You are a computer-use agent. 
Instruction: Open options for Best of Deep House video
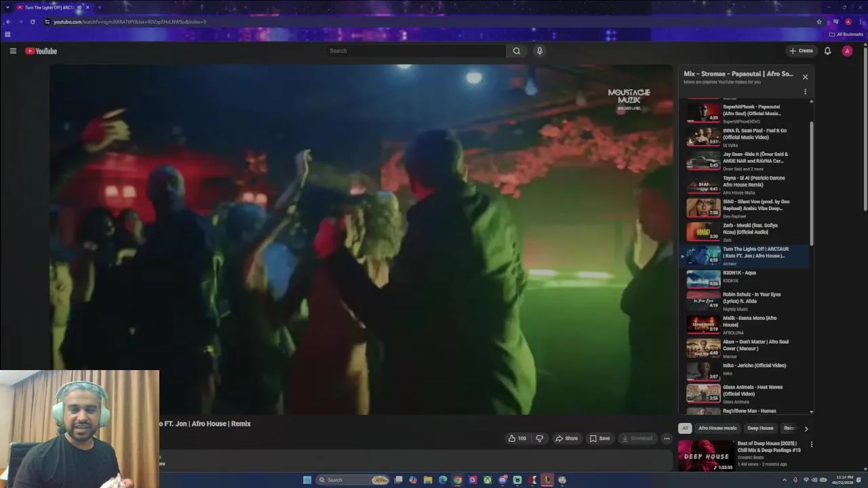tap(811, 445)
